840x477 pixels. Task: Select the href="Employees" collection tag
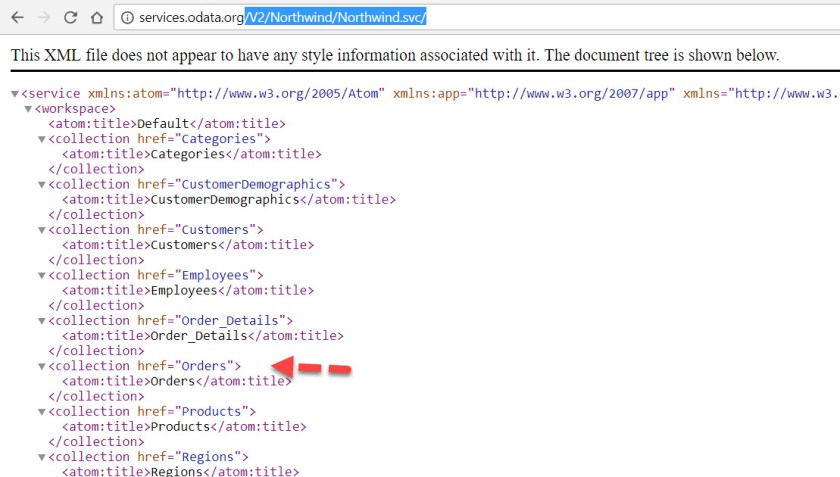tap(155, 275)
